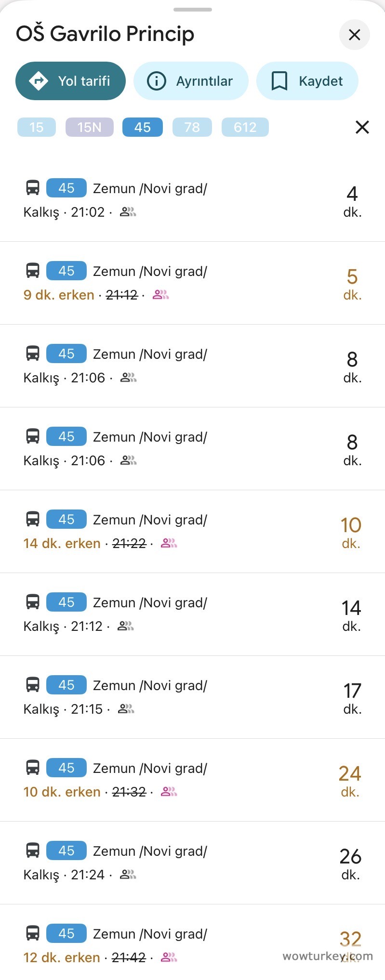The width and height of the screenshot is (385, 980).
Task: Open Ayrıntılar details info
Action: pyautogui.click(x=191, y=81)
